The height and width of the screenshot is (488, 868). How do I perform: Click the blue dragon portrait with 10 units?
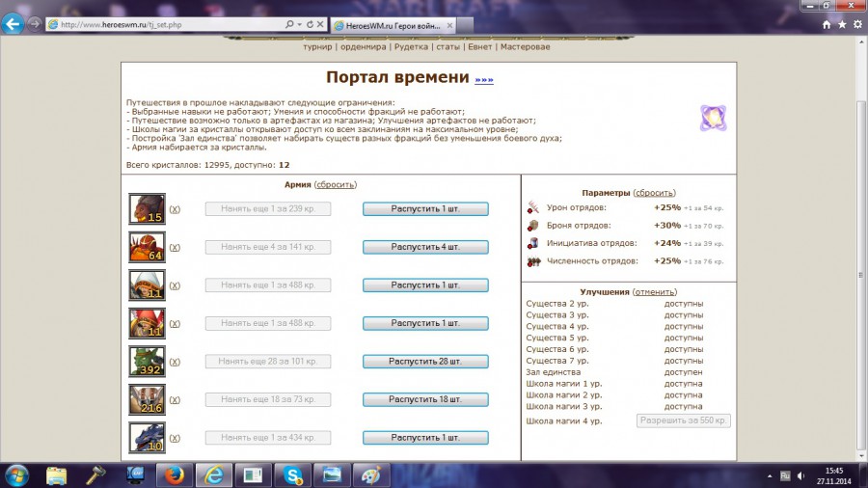tap(147, 438)
